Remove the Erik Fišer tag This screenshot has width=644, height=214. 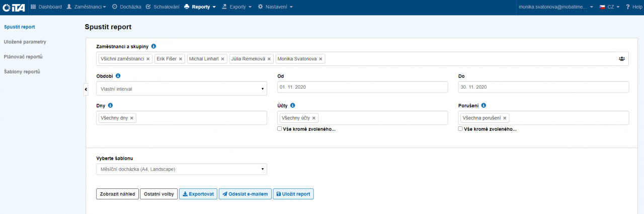181,59
